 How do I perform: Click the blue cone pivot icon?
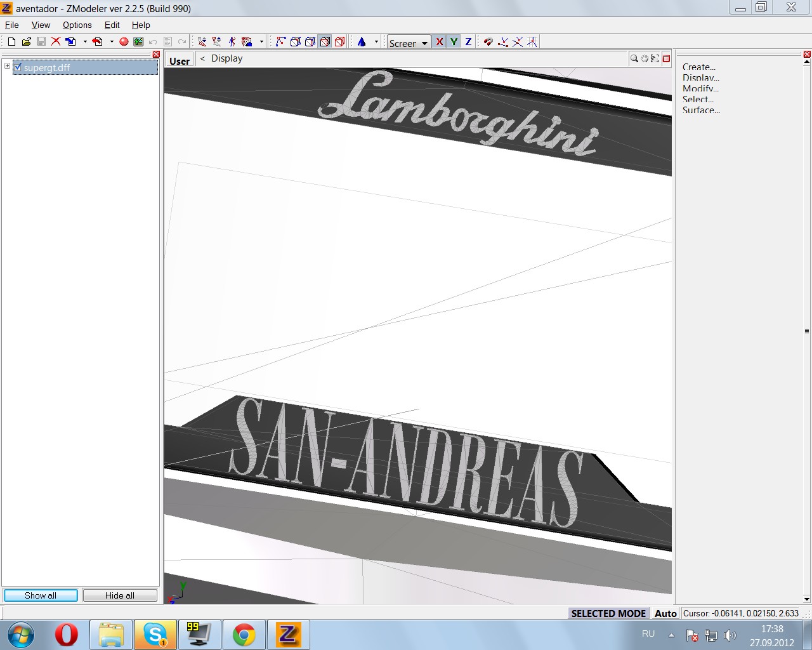[362, 42]
